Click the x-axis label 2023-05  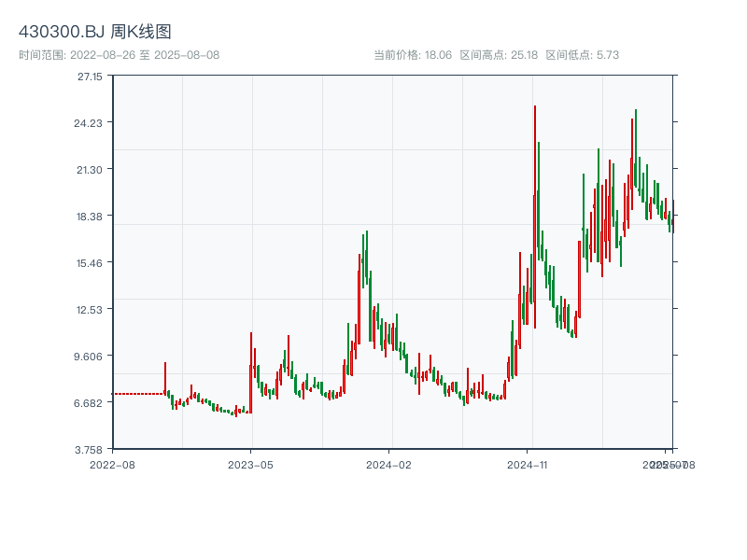point(250,465)
